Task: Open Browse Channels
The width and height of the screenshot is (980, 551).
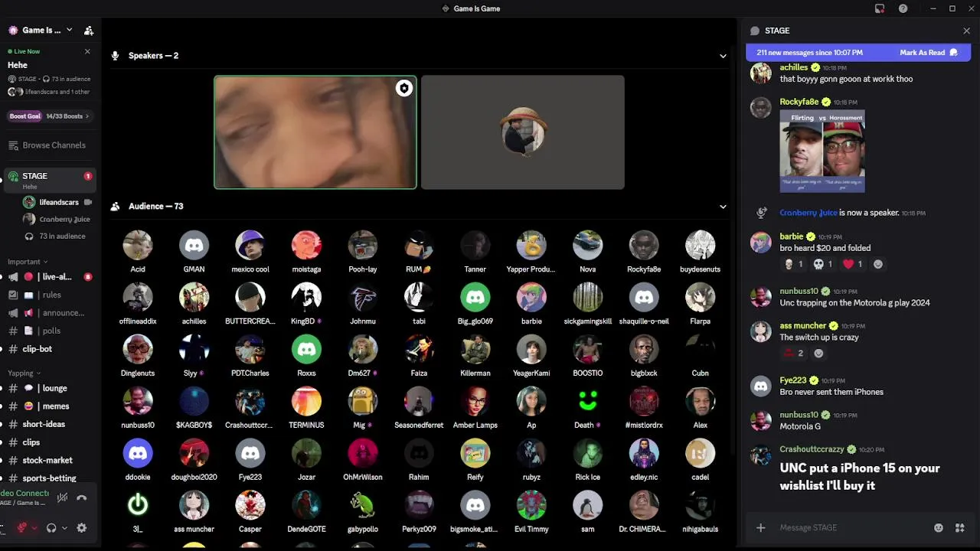Action: 49,145
